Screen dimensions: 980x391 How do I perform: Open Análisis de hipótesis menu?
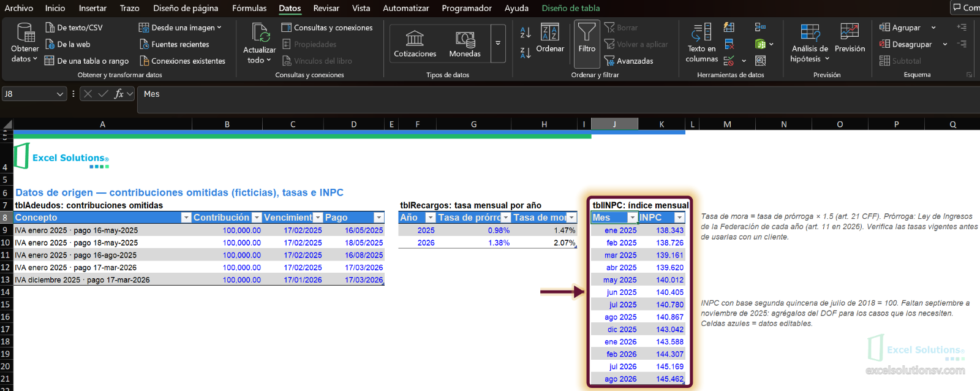[x=810, y=43]
